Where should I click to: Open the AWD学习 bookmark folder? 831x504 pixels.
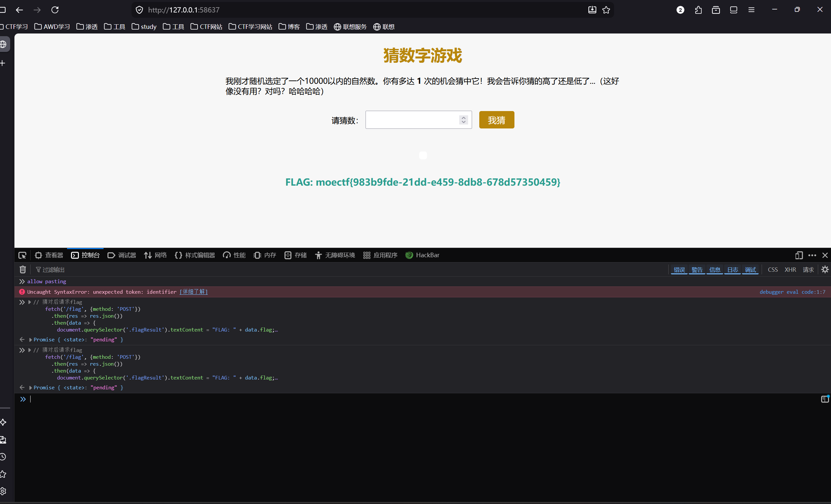coord(52,27)
